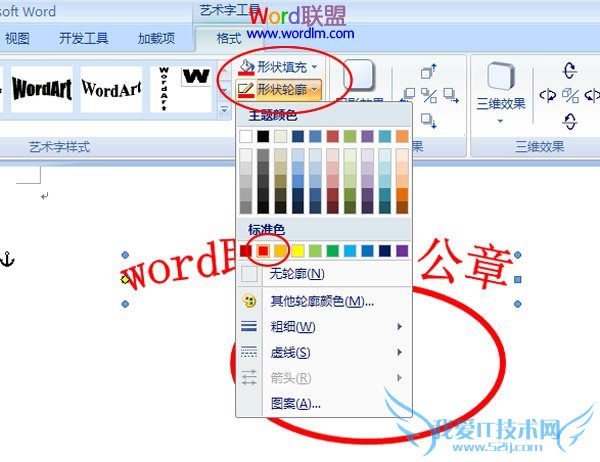Click the line weight icon beside 粗细

point(249,327)
